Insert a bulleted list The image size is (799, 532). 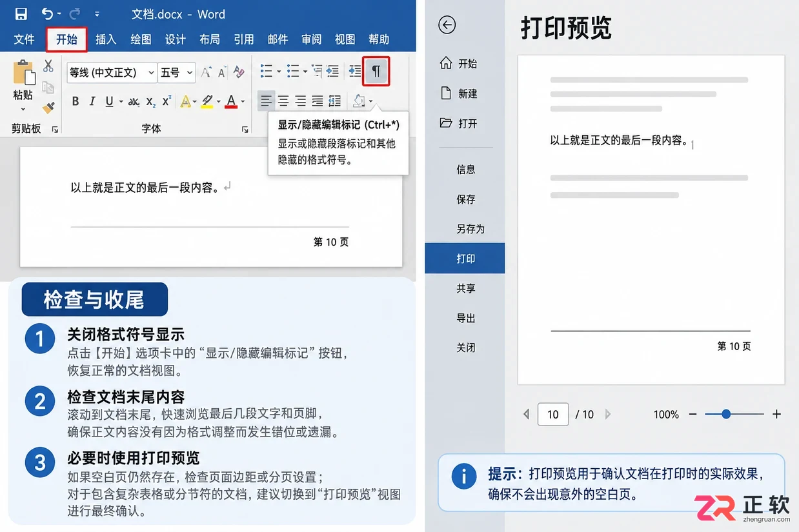(266, 71)
